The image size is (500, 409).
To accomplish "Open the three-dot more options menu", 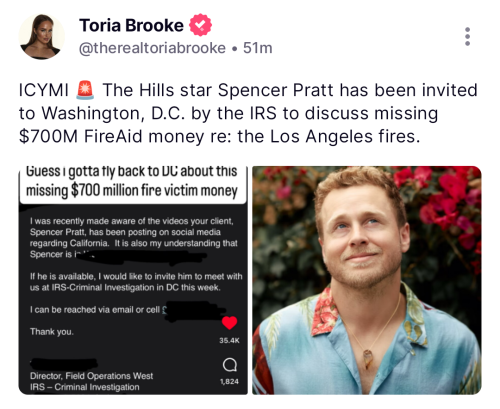I will click(467, 36).
